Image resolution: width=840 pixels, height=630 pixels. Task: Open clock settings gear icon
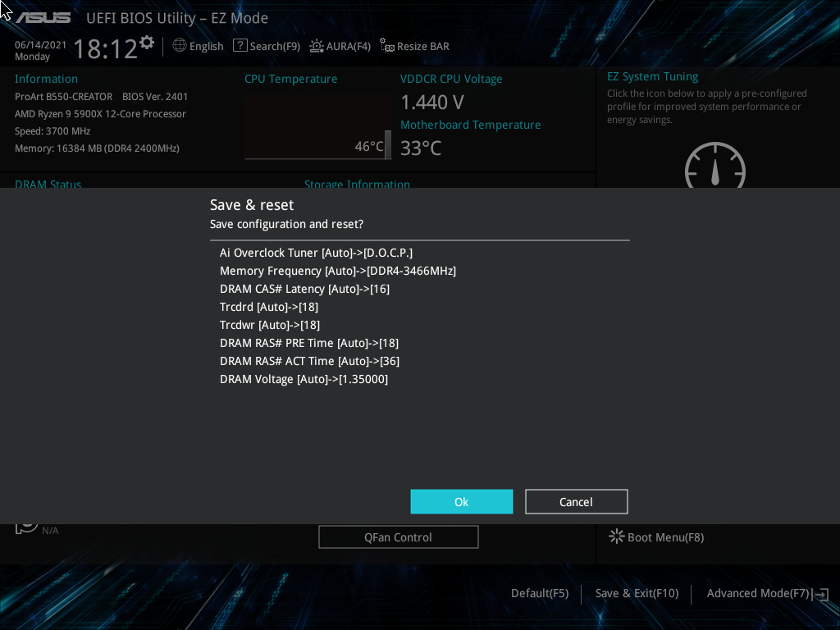147,42
